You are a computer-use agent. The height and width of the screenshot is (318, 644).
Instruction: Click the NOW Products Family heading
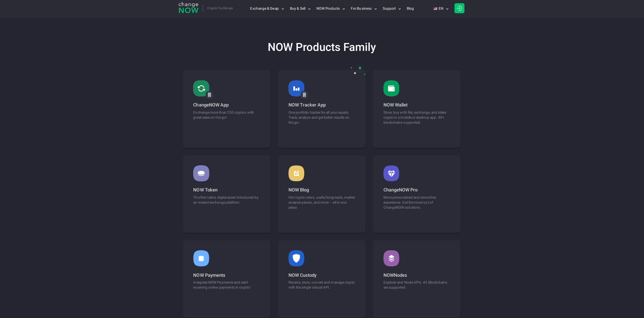pyautogui.click(x=322, y=47)
